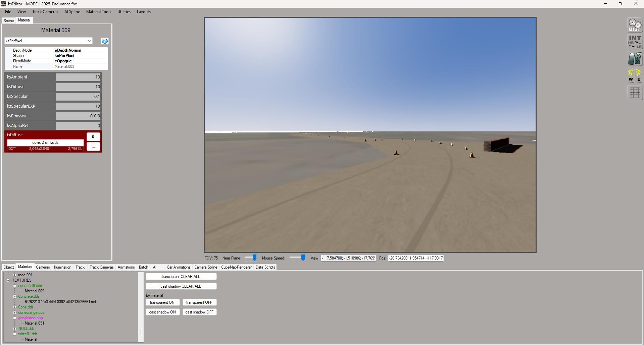Open the Utilities menu
644x345 pixels.
124,12
